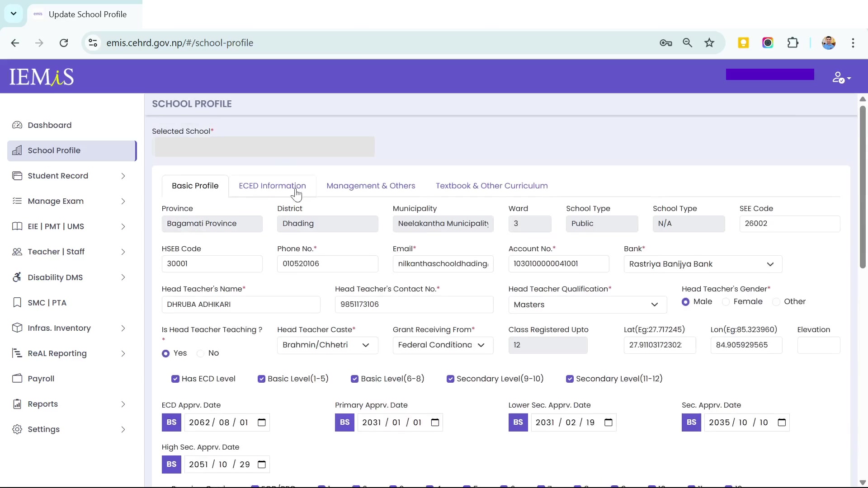Switch to ECED Information tab
Image resolution: width=868 pixels, height=488 pixels.
point(272,186)
